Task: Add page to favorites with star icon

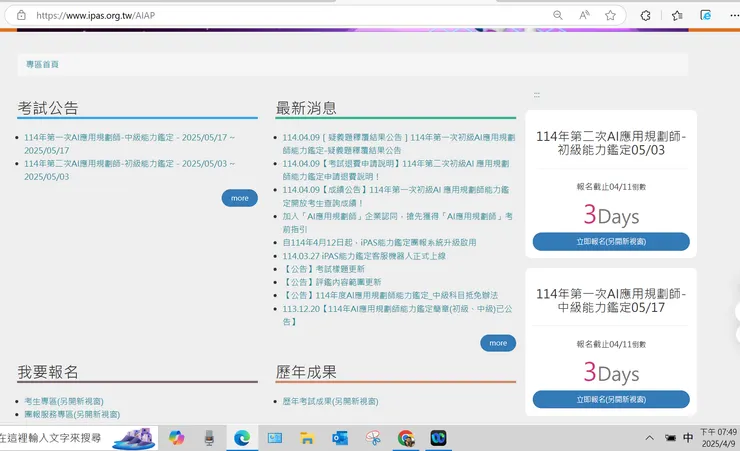Action: [610, 15]
